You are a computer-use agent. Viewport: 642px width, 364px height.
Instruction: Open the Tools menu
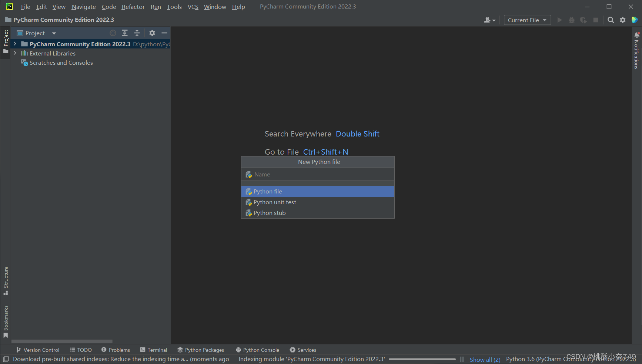click(174, 7)
